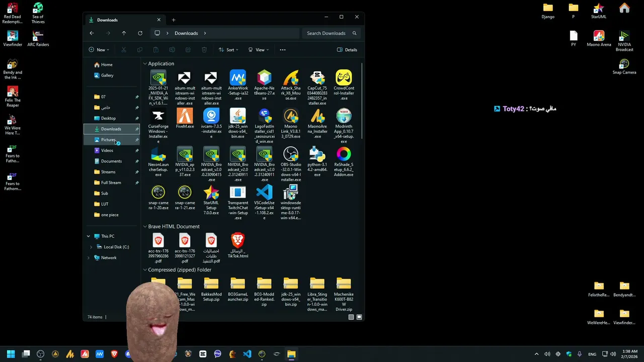Select the ReShade Setup Addon file
This screenshot has height=362, width=644.
pyautogui.click(x=344, y=161)
